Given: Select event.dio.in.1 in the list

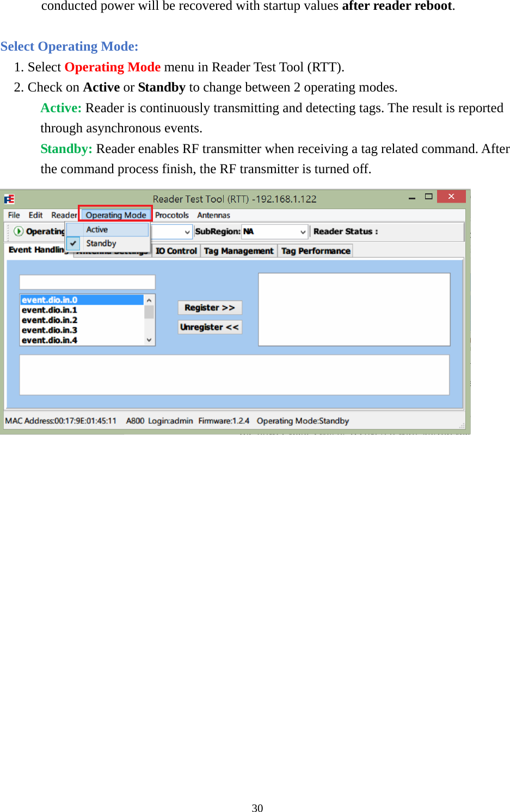Looking at the screenshot, I should [x=82, y=310].
